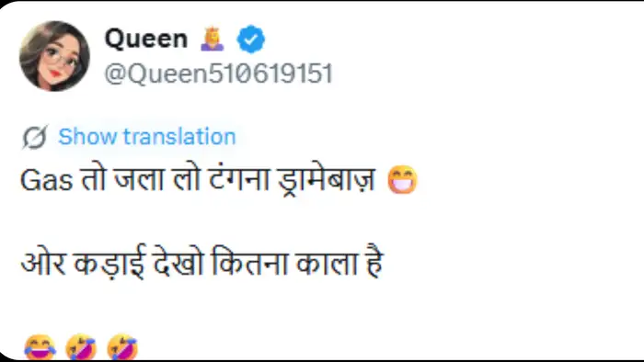Click the Grok translate slashed-circle icon
Image resolution: width=644 pixels, height=362 pixels.
point(35,137)
